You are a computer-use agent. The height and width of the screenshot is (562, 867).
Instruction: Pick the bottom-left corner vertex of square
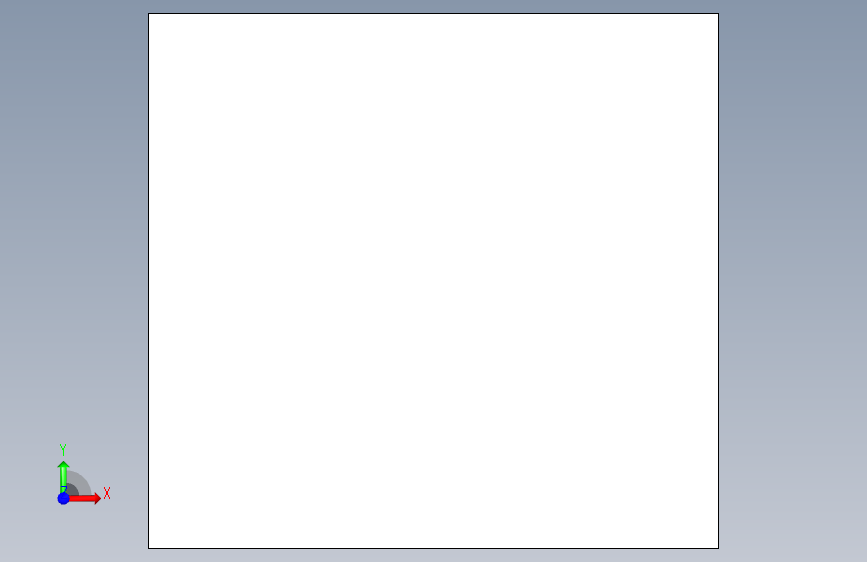(149, 548)
